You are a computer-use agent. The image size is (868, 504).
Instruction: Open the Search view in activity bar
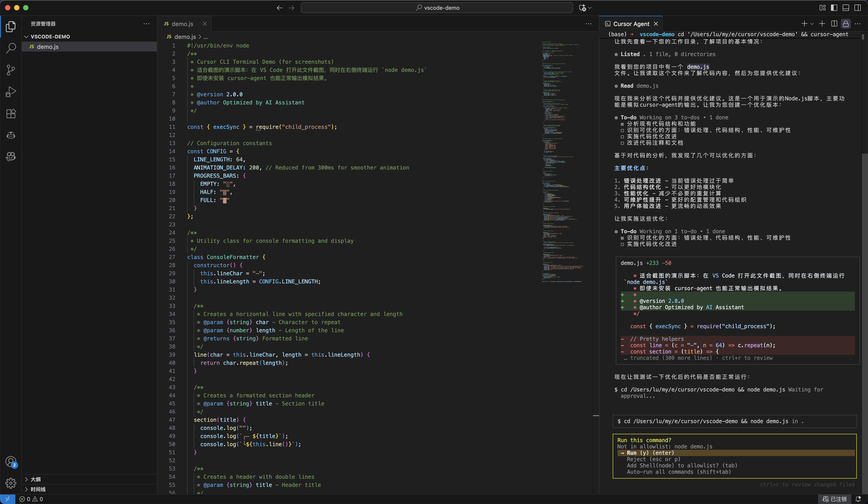pyautogui.click(x=11, y=48)
